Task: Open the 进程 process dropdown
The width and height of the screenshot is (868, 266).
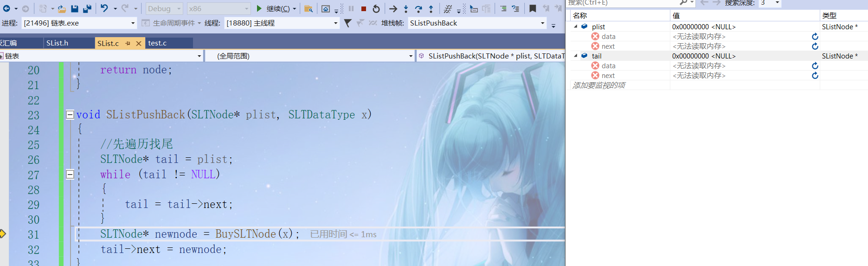Action: pyautogui.click(x=79, y=23)
